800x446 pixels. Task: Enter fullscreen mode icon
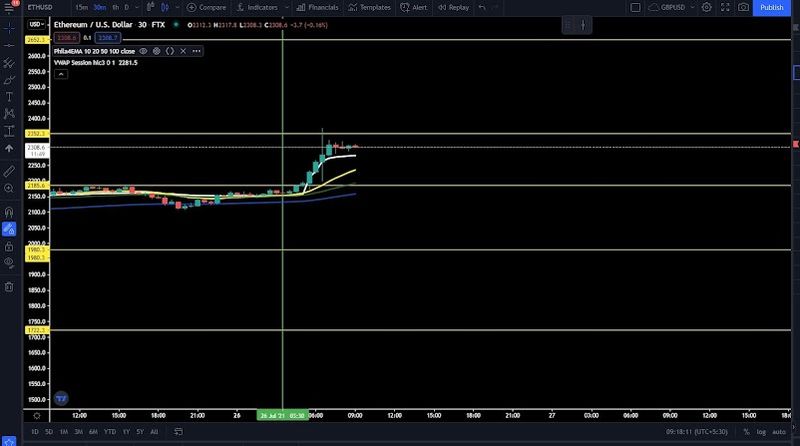tap(725, 7)
